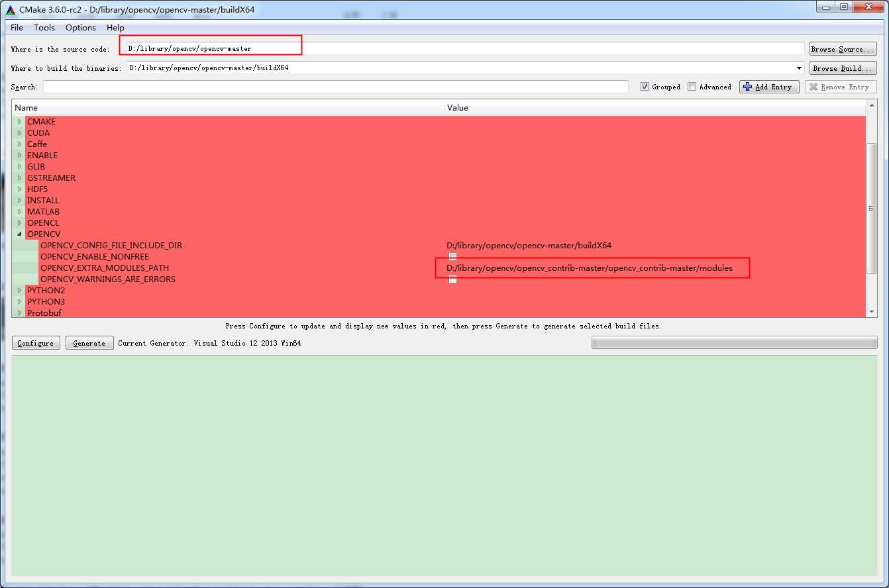Open the Tools menu
The width and height of the screenshot is (889, 588).
[x=44, y=27]
